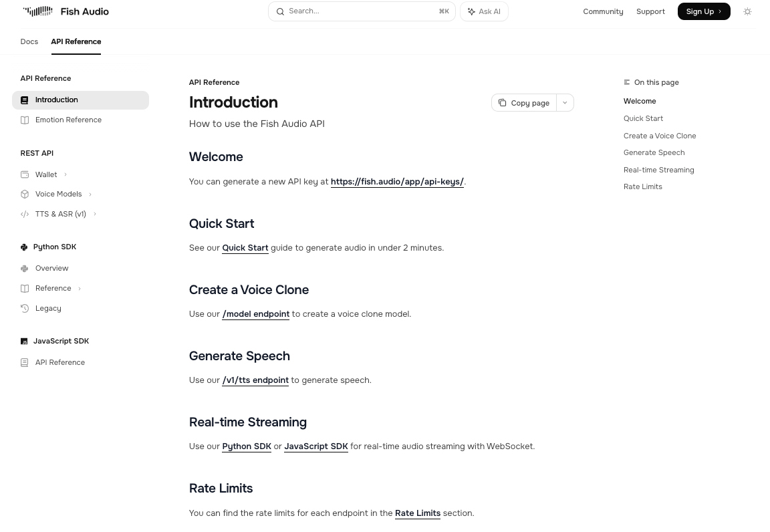The height and width of the screenshot is (532, 770).
Task: Click the Voice Models cube icon
Action: coord(25,194)
